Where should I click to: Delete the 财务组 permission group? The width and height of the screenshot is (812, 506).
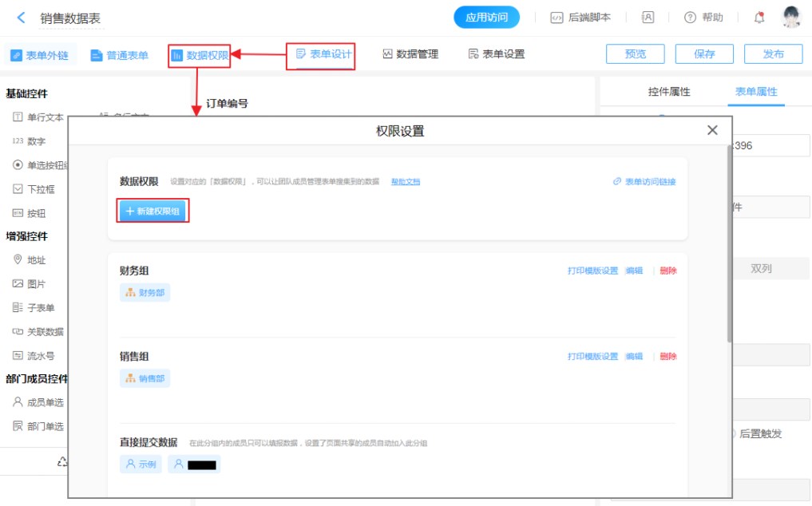pos(668,271)
